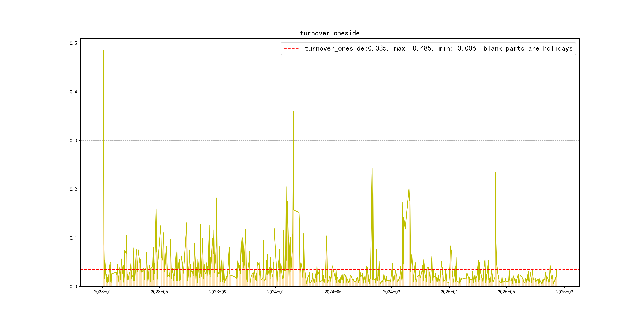Screen dimensions: 644x322
Task: Select the 0.5 y-axis tick label
Action: (x=73, y=43)
